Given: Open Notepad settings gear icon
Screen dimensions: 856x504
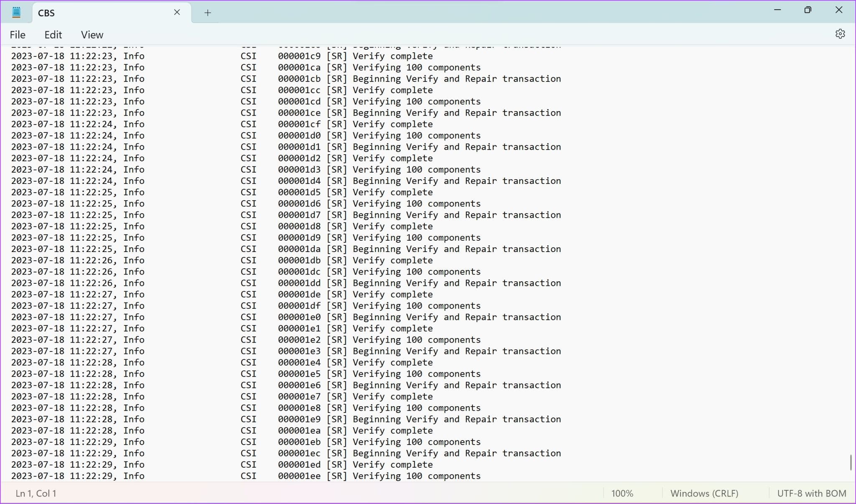Looking at the screenshot, I should 840,34.
